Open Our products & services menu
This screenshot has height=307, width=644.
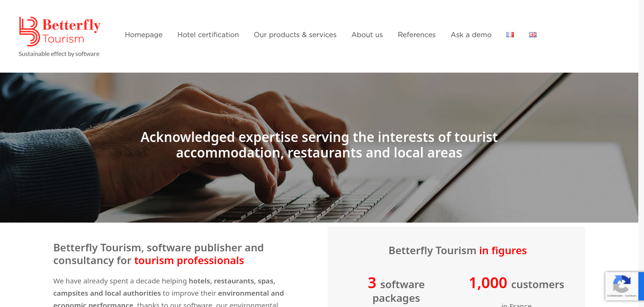[295, 35]
